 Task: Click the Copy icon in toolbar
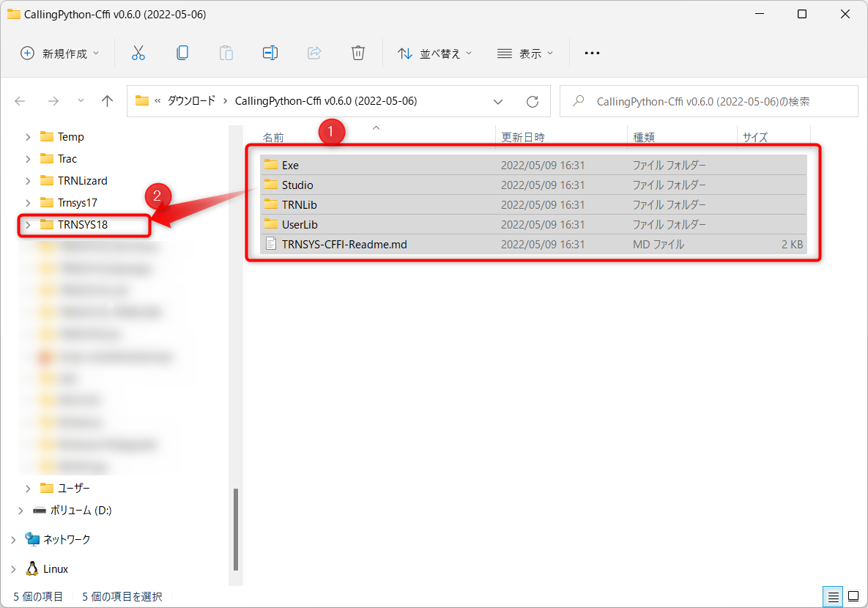click(182, 53)
